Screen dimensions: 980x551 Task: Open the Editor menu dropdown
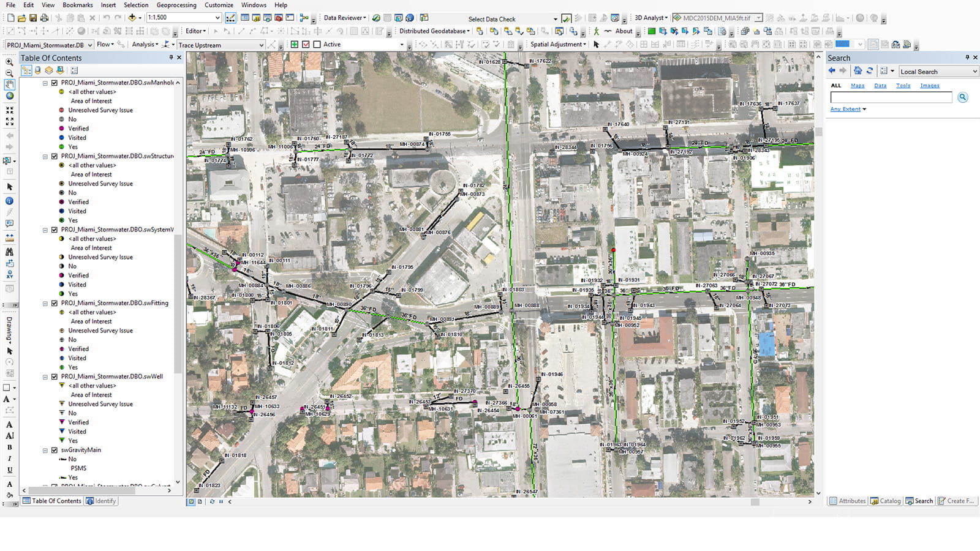(x=195, y=31)
